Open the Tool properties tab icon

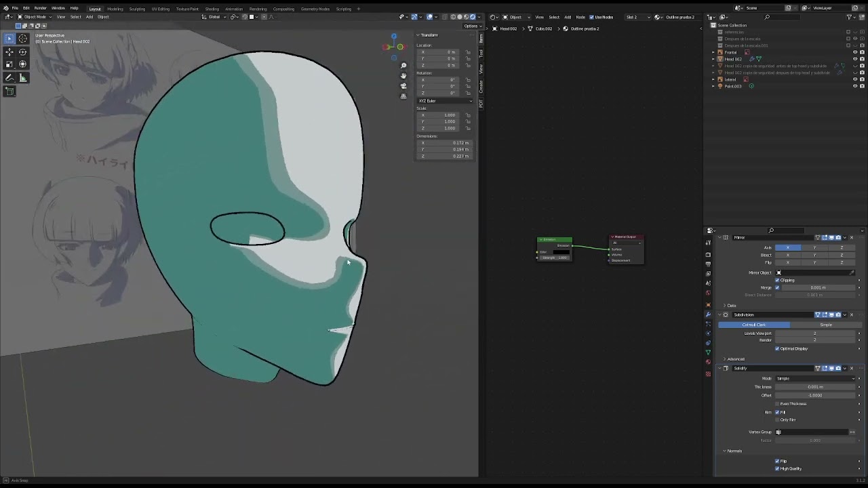coord(709,244)
